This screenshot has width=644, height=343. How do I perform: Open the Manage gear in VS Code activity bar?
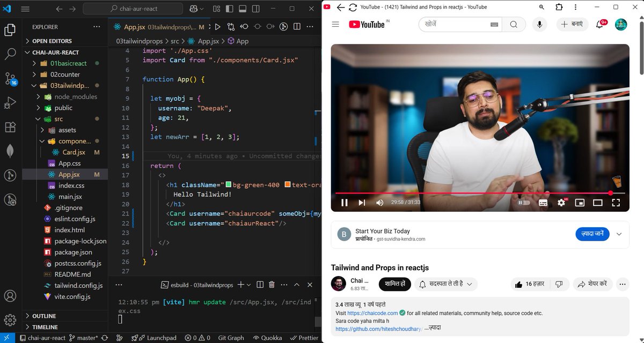(10, 320)
